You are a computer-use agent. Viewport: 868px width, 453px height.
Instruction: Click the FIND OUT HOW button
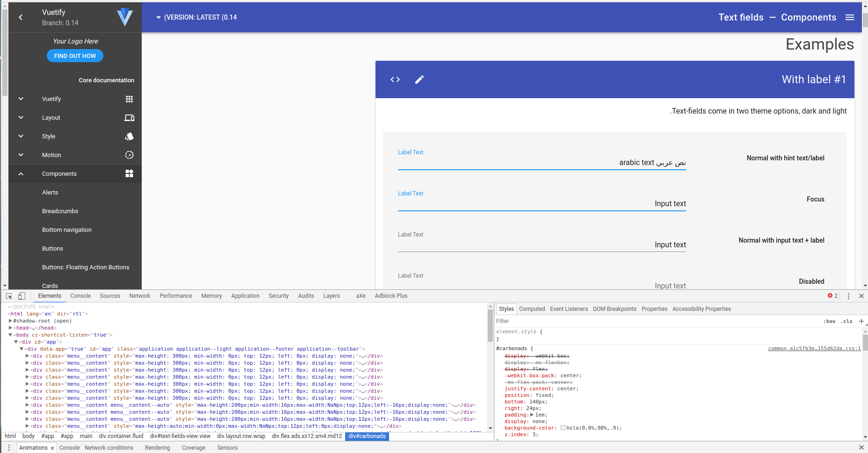(x=74, y=56)
